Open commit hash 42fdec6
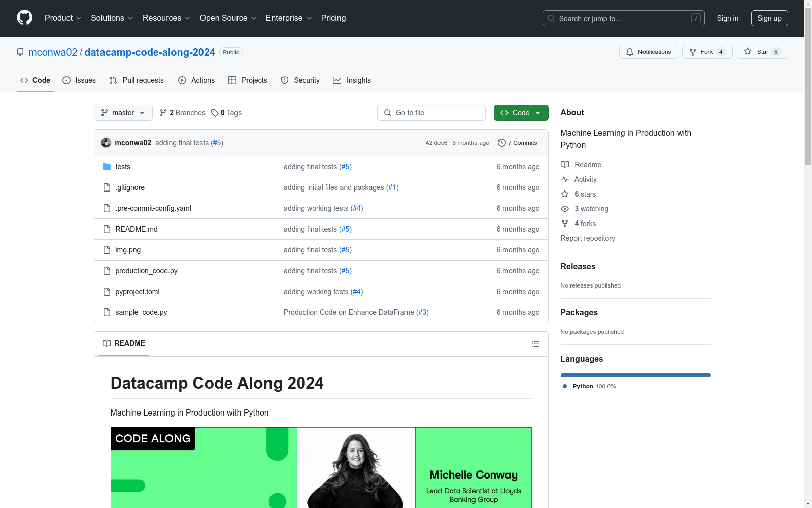 pos(436,143)
